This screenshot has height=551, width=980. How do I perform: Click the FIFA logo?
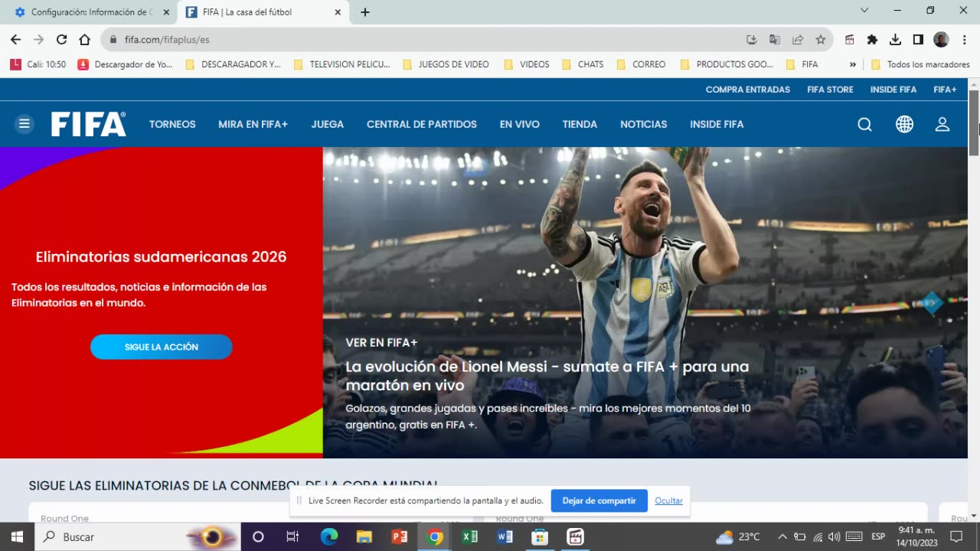coord(89,124)
